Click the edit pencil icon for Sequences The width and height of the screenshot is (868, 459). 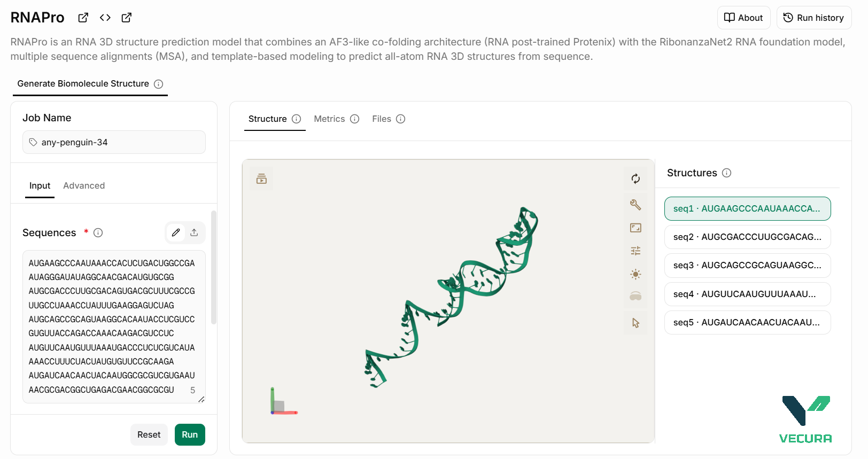[176, 232]
